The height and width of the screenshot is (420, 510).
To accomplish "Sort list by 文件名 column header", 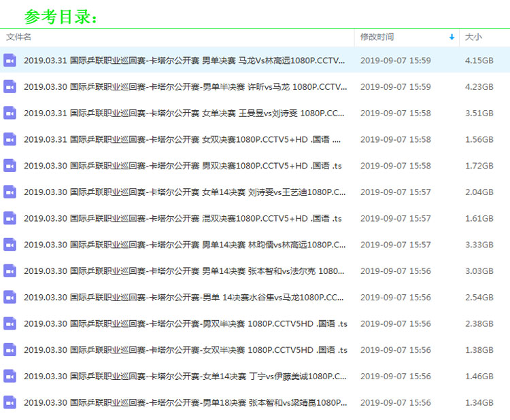I will click(19, 37).
